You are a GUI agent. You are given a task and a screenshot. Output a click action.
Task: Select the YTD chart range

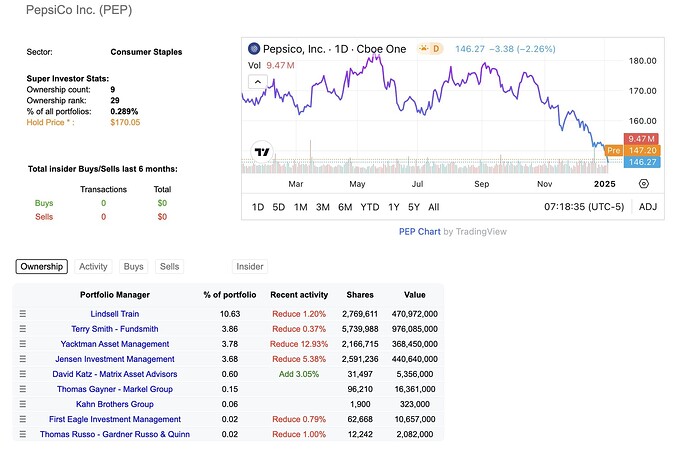[x=370, y=207]
